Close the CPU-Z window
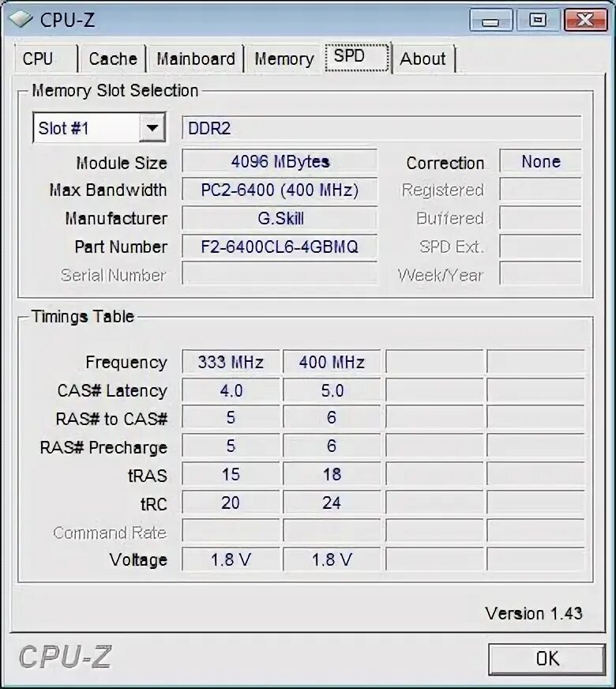The width and height of the screenshot is (616, 689). (585, 20)
